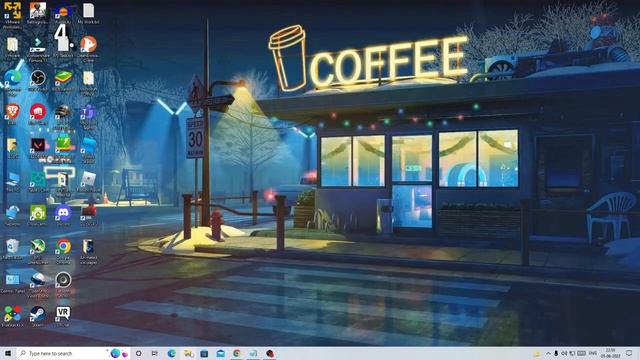Open the My Work.txt file icon
Screen dimensions: 640x360
click(88, 11)
